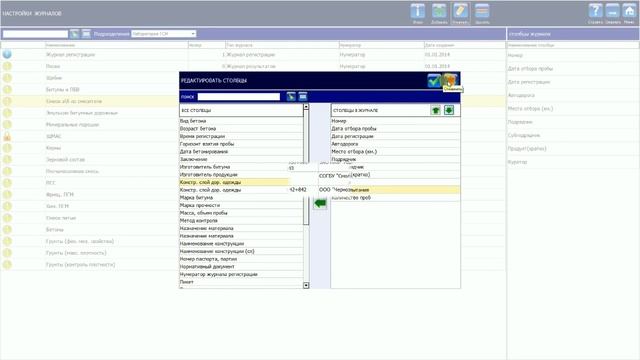Open Help with the question mark icon
Screen dimensions: 640x360
pos(595,13)
